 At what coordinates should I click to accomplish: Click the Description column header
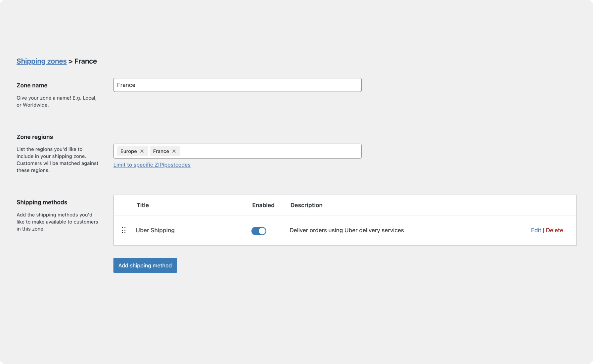pyautogui.click(x=306, y=205)
